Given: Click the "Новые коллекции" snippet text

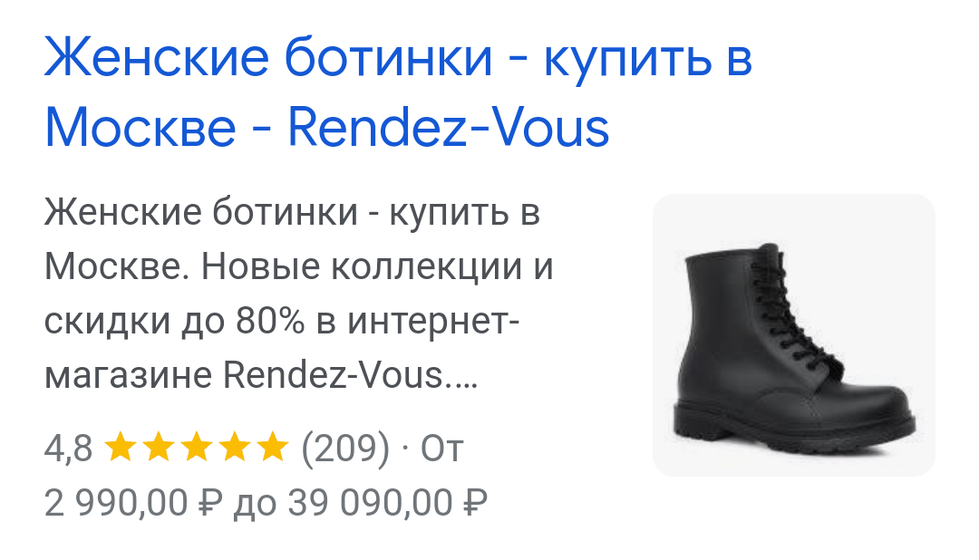Looking at the screenshot, I should [362, 268].
